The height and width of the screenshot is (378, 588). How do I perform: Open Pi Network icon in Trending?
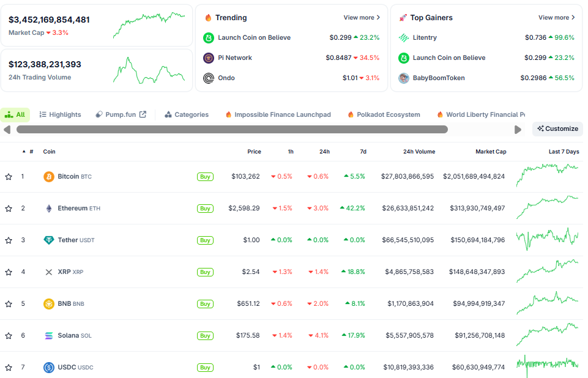pyautogui.click(x=209, y=58)
